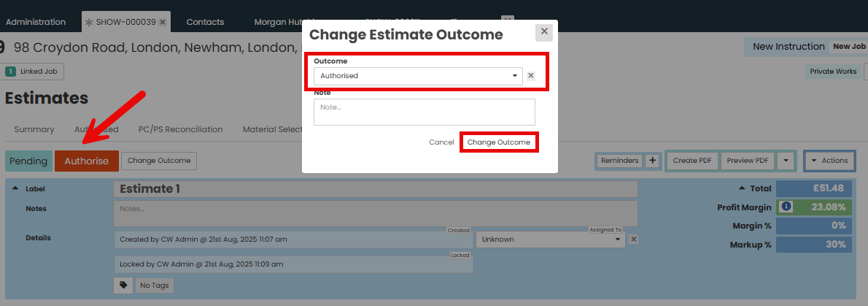Click the Pending status button
This screenshot has height=306, width=868.
tap(28, 161)
